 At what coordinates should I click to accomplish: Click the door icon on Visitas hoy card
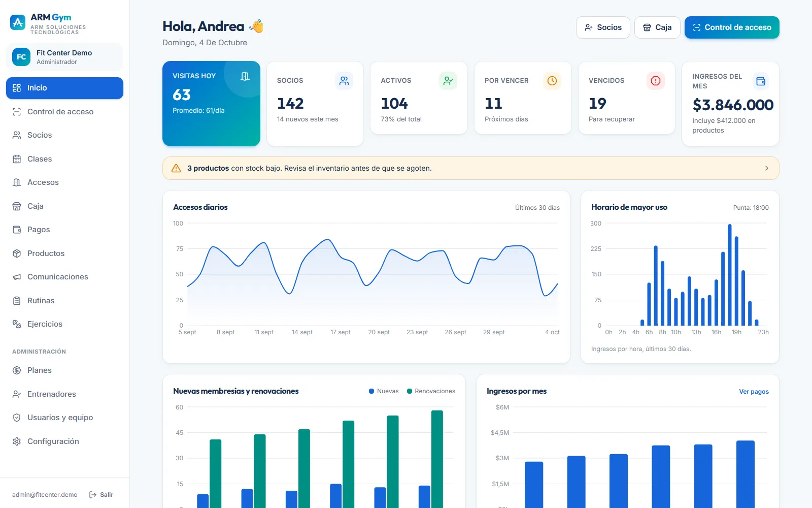tap(245, 76)
